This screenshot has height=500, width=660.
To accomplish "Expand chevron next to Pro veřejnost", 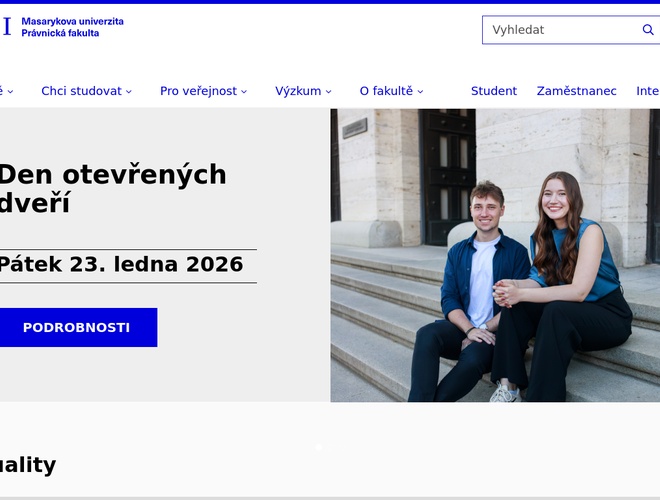I will (x=244, y=91).
